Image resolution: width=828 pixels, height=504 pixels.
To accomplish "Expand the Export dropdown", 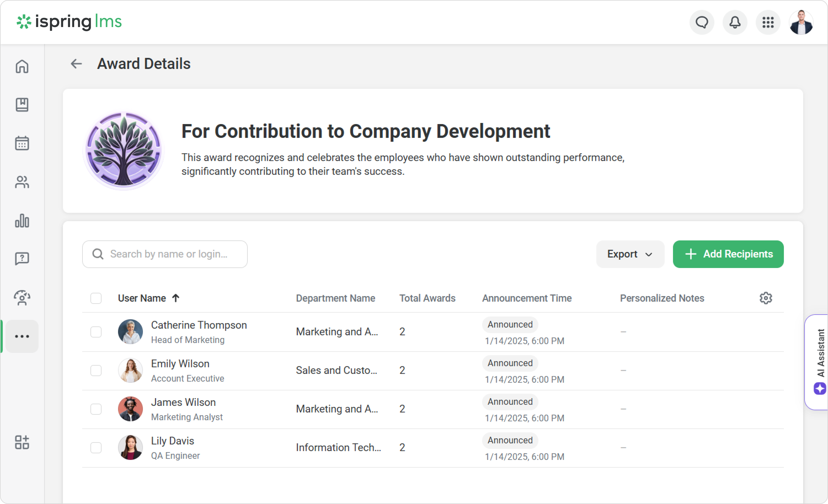I will 630,254.
